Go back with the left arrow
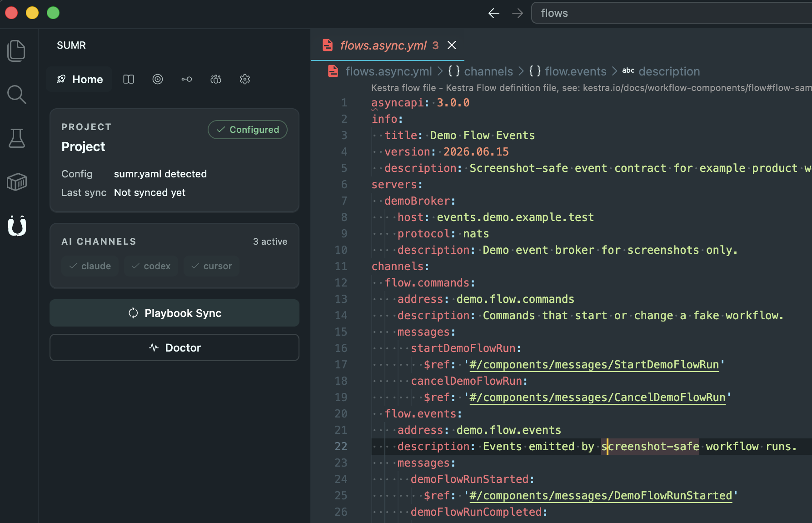This screenshot has width=812, height=523. click(x=494, y=13)
